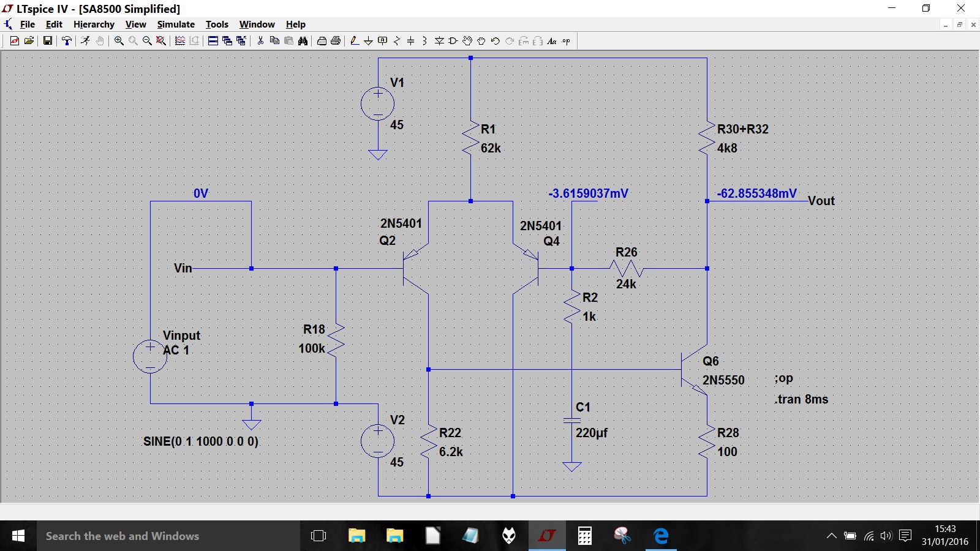980x551 pixels.
Task: Open the Action Center notifications icon
Action: pos(905,536)
